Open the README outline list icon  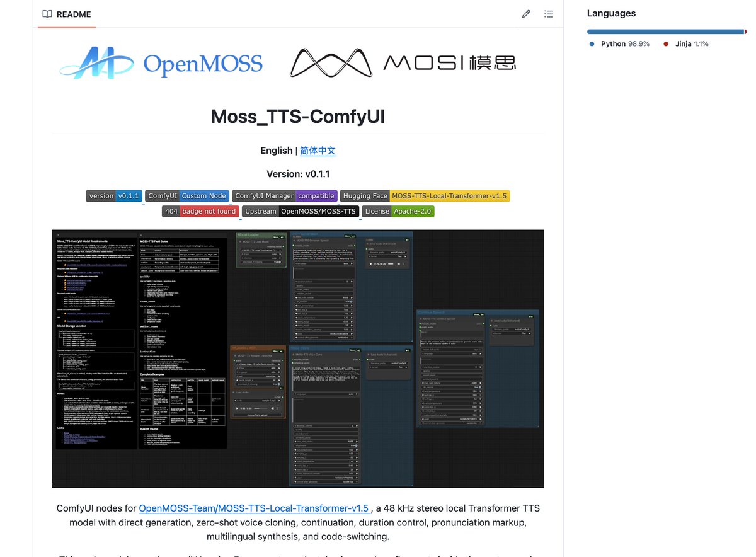click(x=548, y=14)
